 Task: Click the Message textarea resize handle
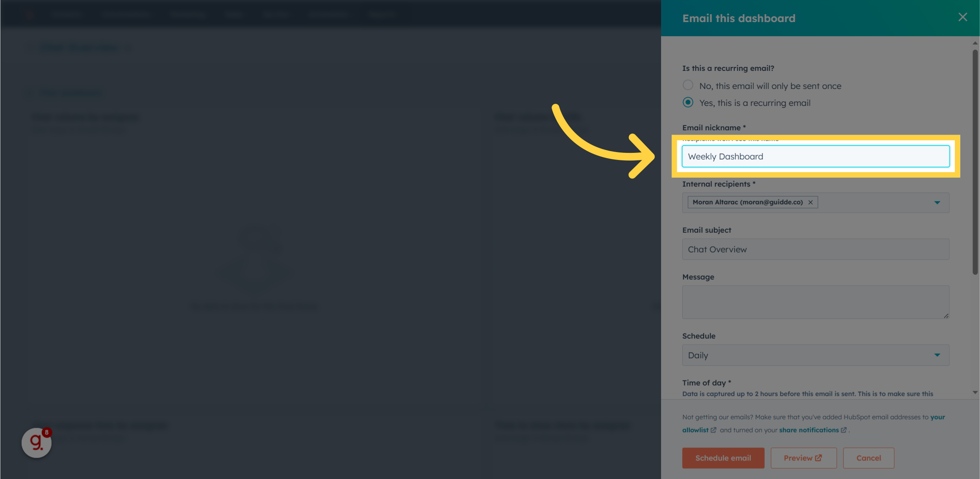tap(946, 315)
